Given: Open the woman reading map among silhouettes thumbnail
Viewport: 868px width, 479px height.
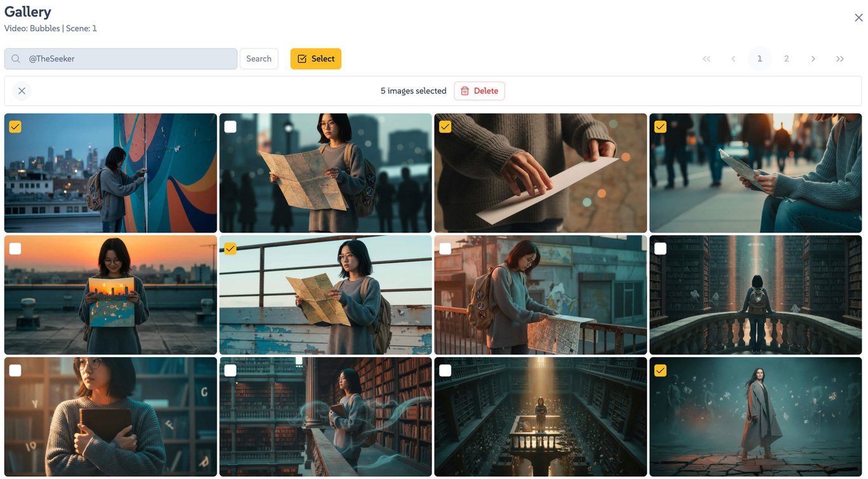Looking at the screenshot, I should tap(325, 173).
